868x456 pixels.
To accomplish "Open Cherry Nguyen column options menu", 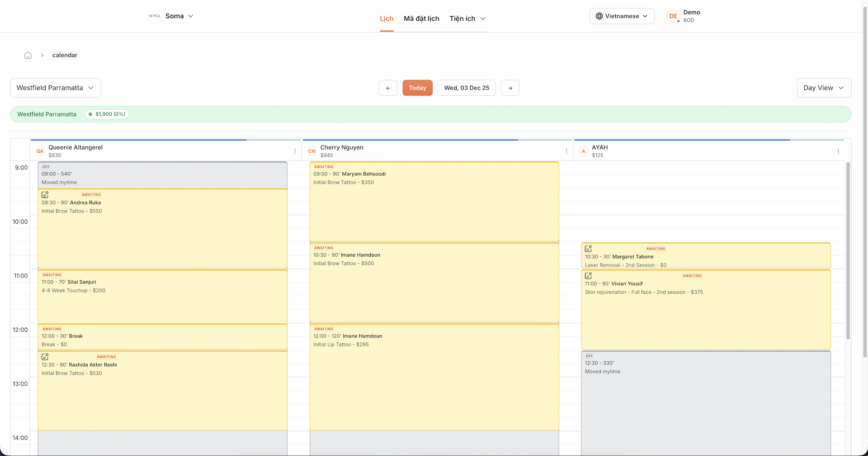I will point(566,151).
